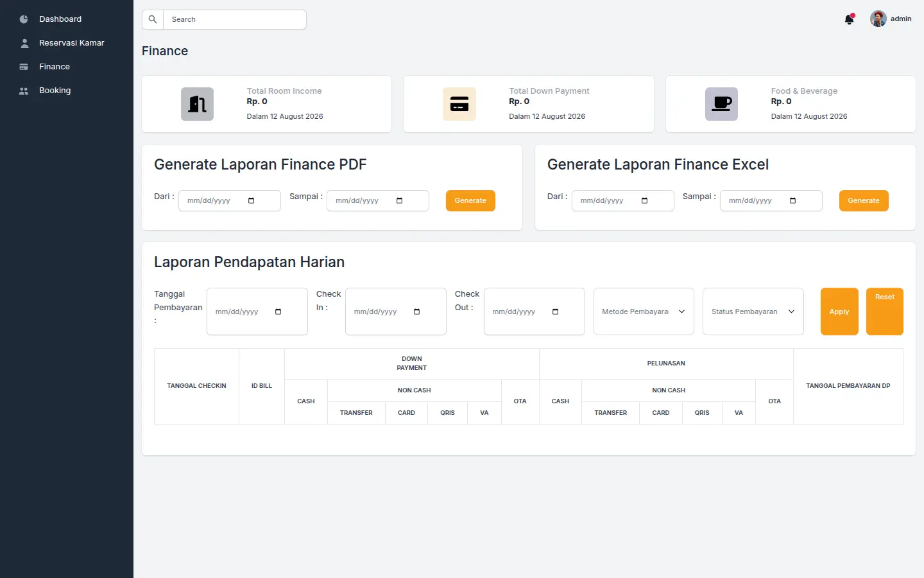Screen dimensions: 924x578
Task: Click the admin avatar picture
Action: [878, 19]
